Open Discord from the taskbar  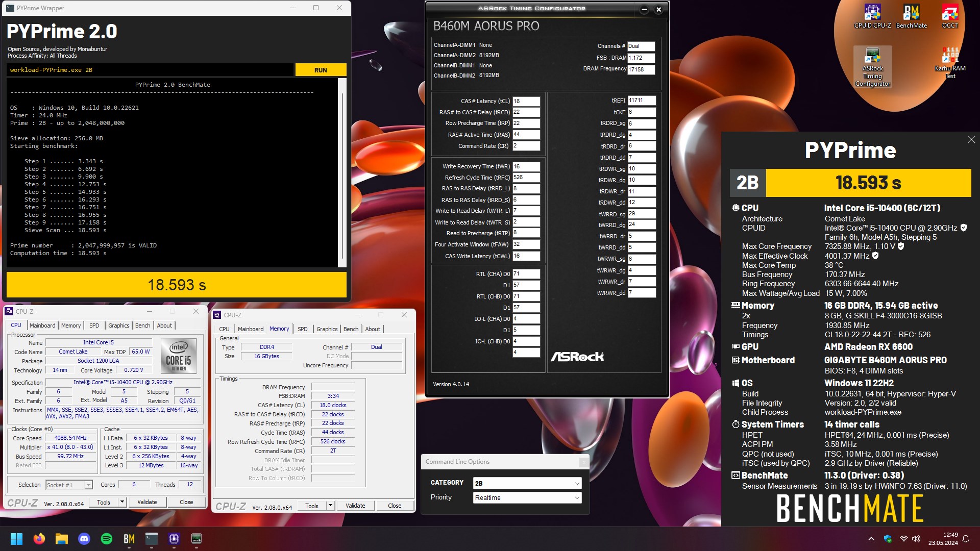click(x=84, y=539)
